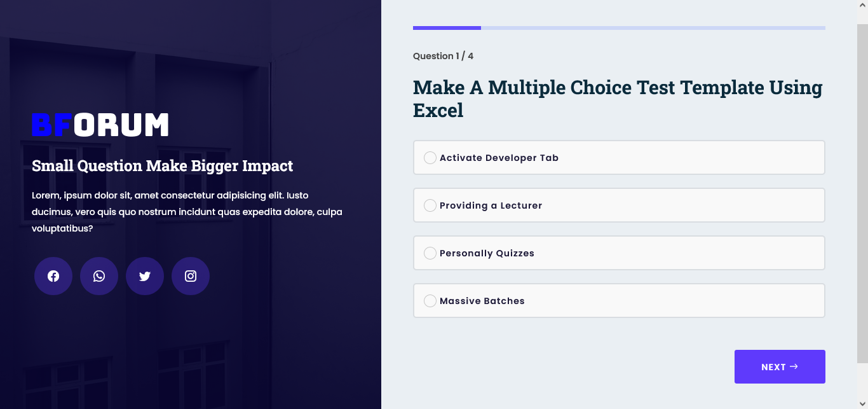Choose the Massive Batches answer label

[482, 301]
